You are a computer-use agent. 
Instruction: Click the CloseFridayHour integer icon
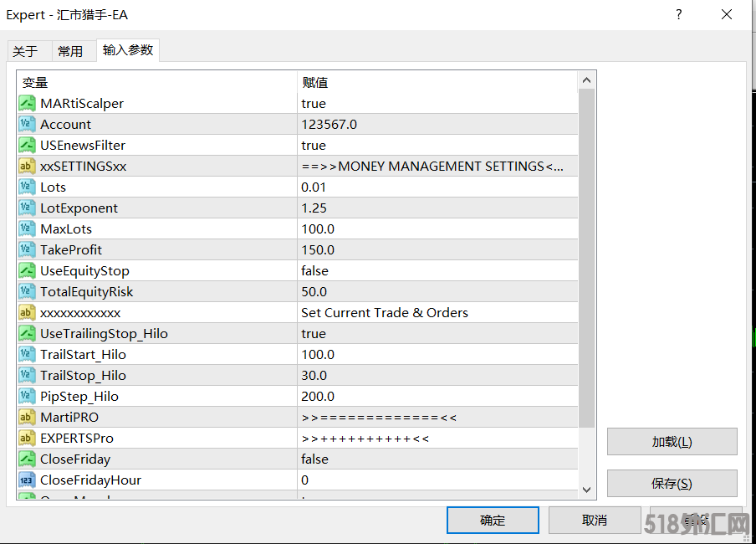click(x=27, y=480)
